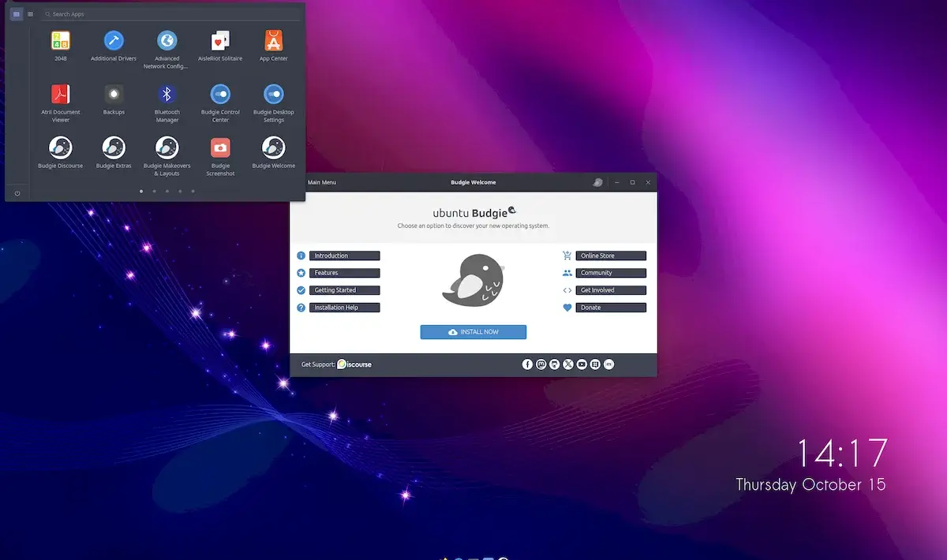Launch the Backups app
947x560 pixels.
click(x=114, y=99)
